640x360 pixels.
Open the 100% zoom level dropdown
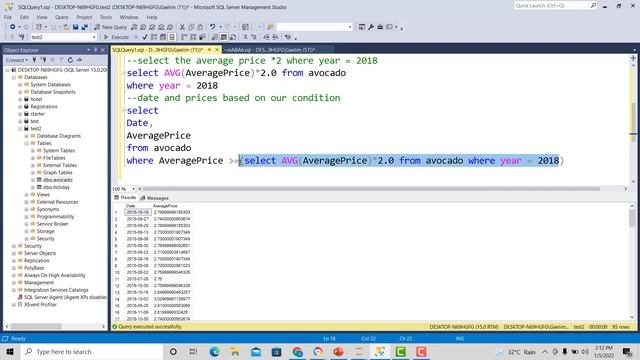133,189
